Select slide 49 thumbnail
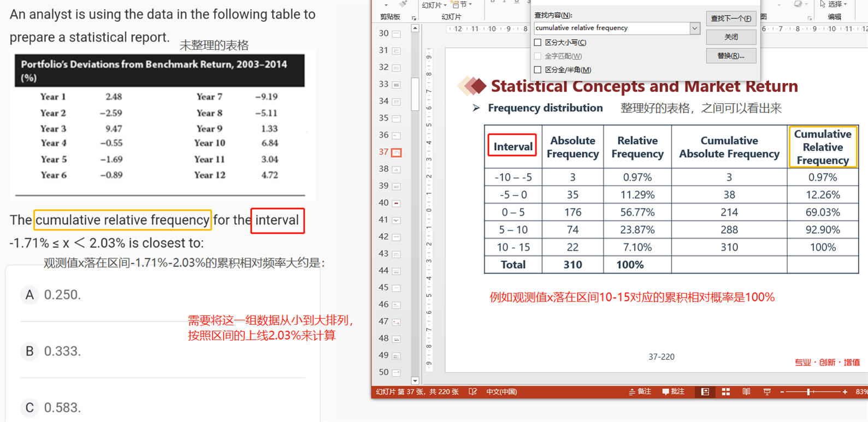The width and height of the screenshot is (868, 422). 397,355
